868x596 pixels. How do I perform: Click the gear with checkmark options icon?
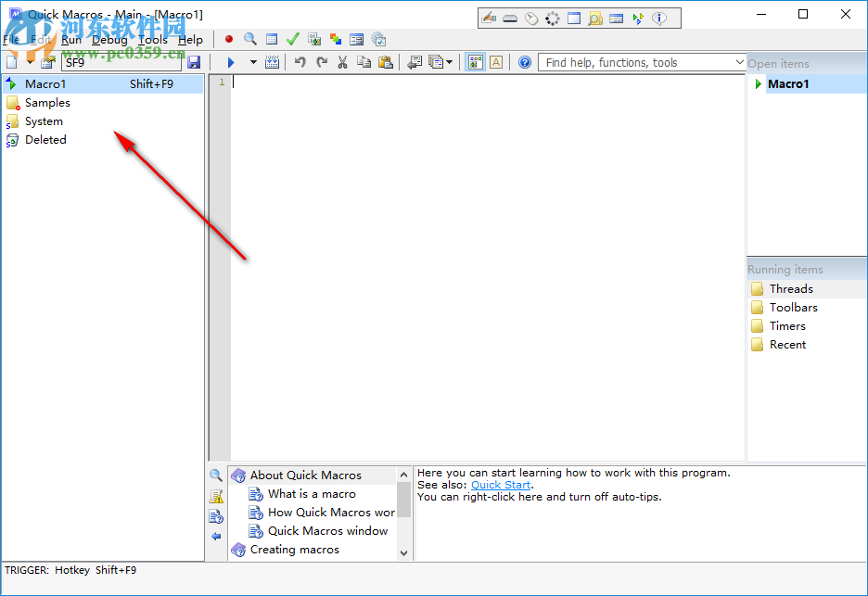click(x=378, y=39)
